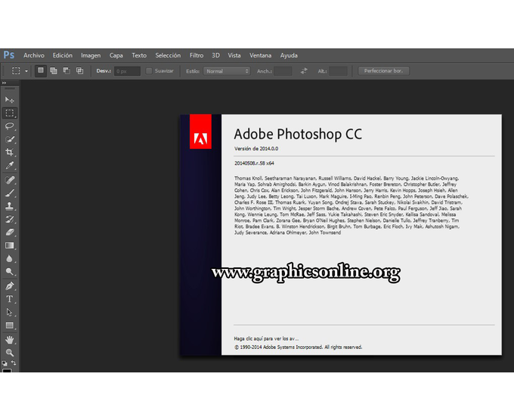The width and height of the screenshot is (514, 420).
Task: Click the Perfeccionar borde button
Action: tap(383, 71)
